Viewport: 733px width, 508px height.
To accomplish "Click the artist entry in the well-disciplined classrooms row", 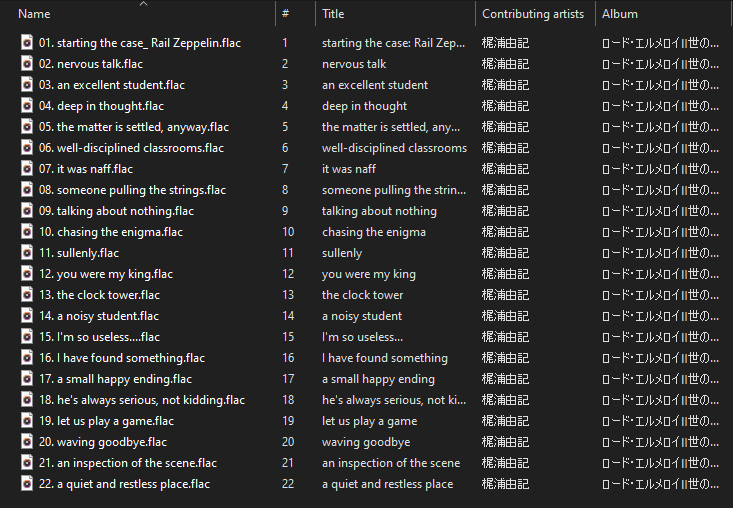I will tap(505, 148).
